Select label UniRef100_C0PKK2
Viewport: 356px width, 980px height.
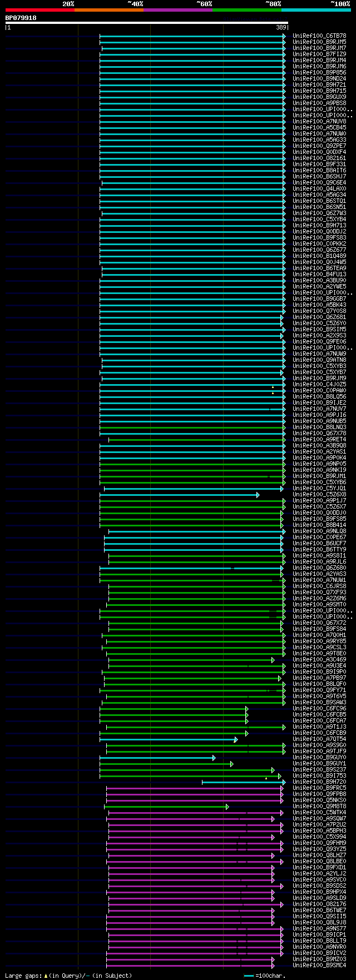319,243
